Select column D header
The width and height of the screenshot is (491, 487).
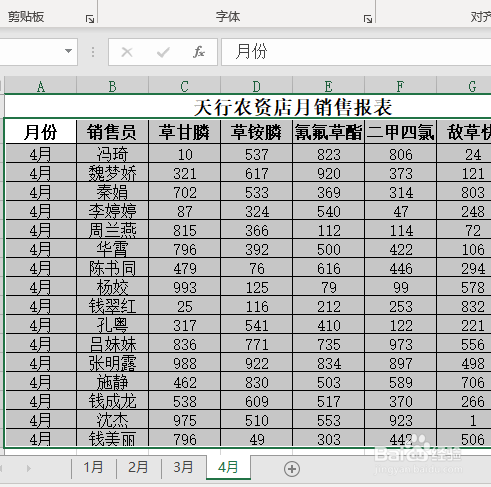click(257, 87)
